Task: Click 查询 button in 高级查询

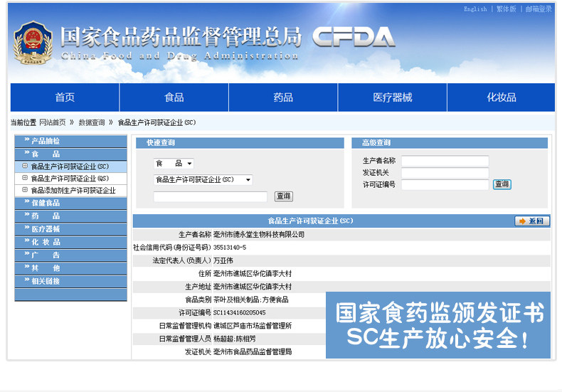Action: 502,184
